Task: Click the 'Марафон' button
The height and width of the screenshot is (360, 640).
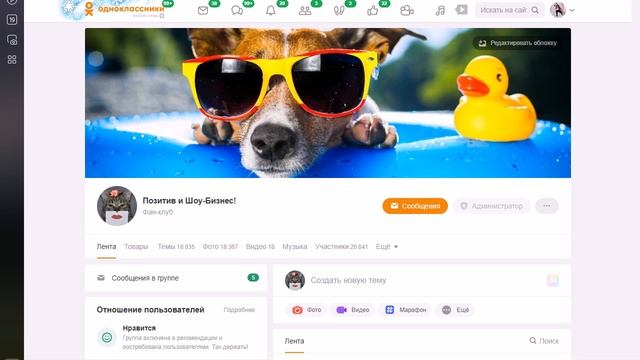Action: 406,310
